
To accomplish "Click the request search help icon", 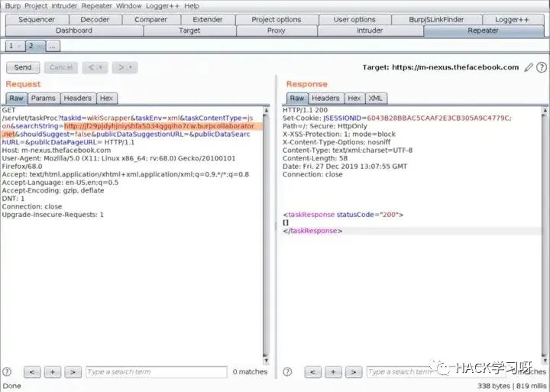I will click(8, 372).
